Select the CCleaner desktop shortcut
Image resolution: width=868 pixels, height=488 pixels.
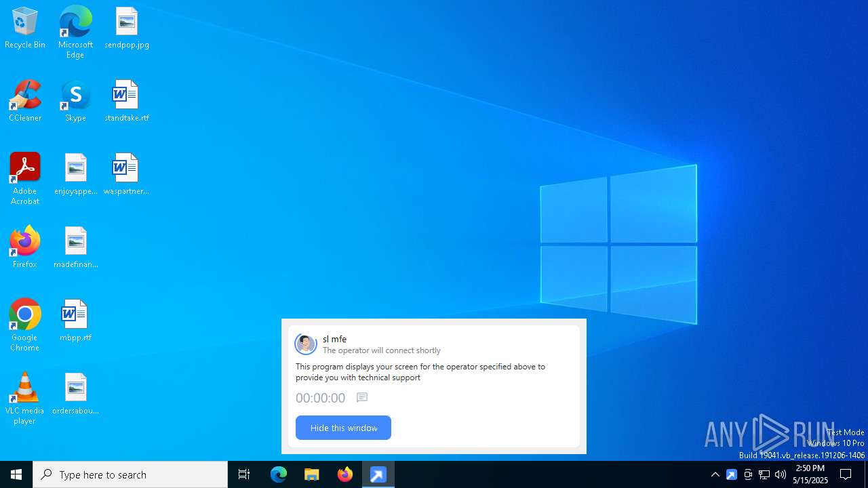pos(25,102)
